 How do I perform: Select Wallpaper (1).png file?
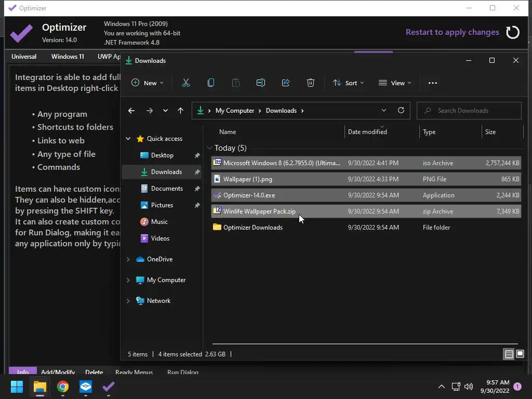point(366,179)
